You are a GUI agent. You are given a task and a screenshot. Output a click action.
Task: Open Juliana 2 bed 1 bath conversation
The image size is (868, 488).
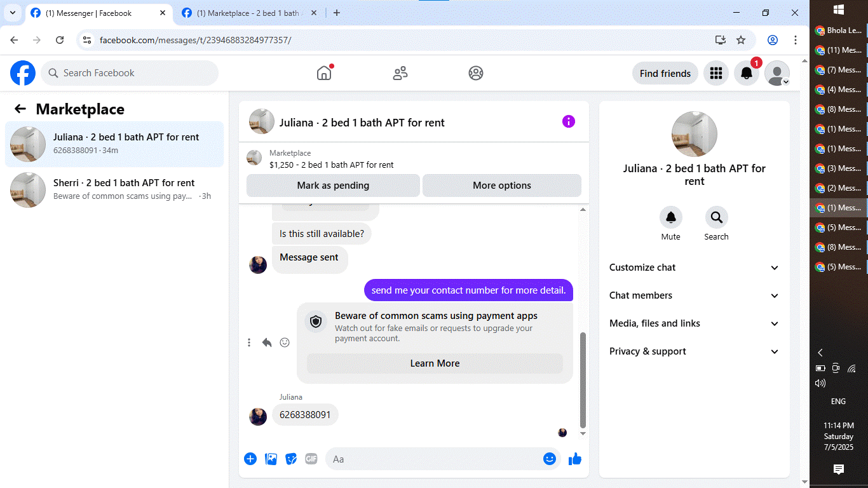(114, 144)
